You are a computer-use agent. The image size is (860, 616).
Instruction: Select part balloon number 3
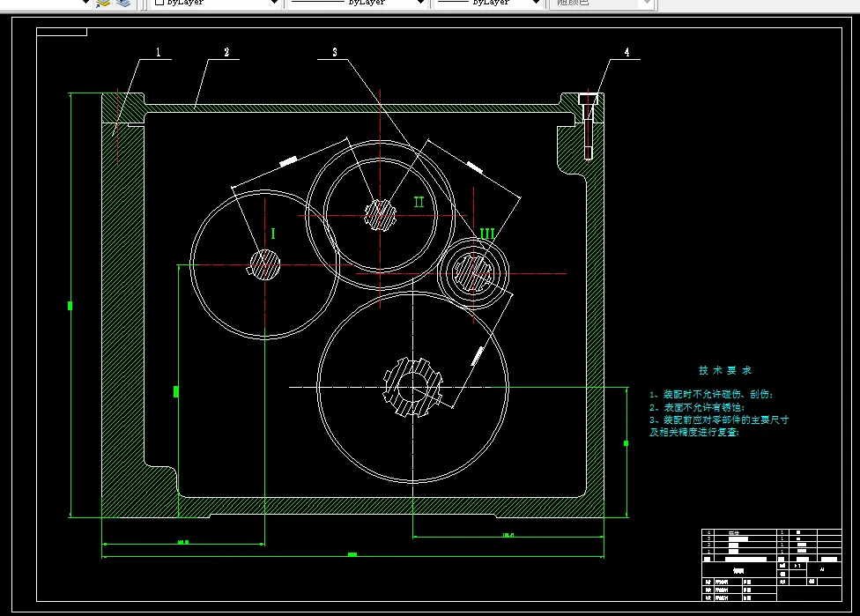coord(335,52)
